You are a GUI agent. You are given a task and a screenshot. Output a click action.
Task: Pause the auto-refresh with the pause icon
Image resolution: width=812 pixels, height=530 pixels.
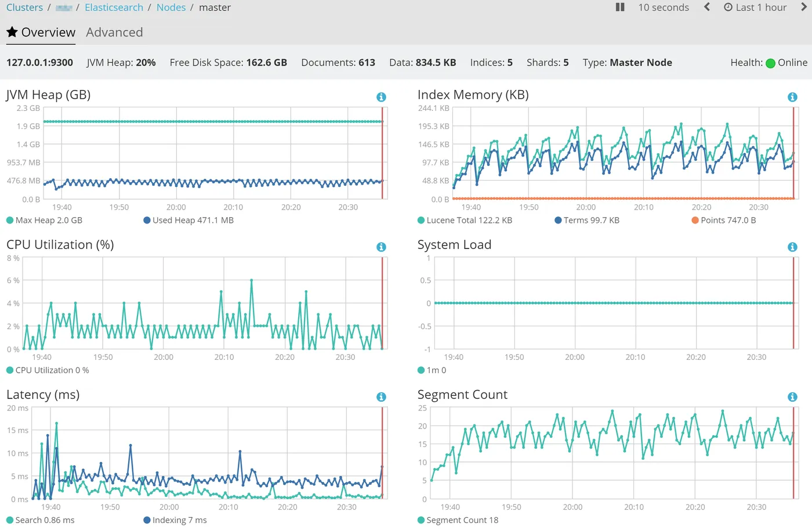pos(620,7)
